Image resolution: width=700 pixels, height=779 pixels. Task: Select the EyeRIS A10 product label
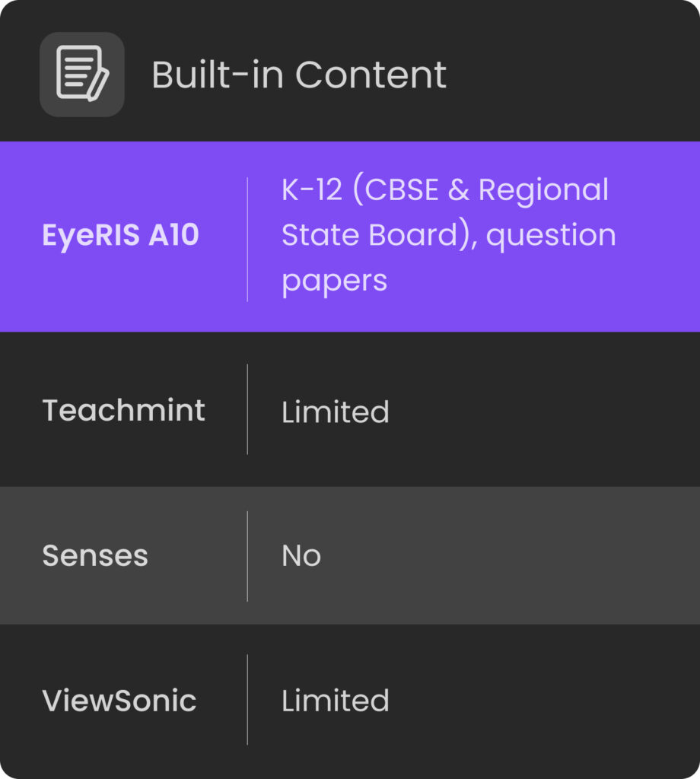tap(120, 236)
